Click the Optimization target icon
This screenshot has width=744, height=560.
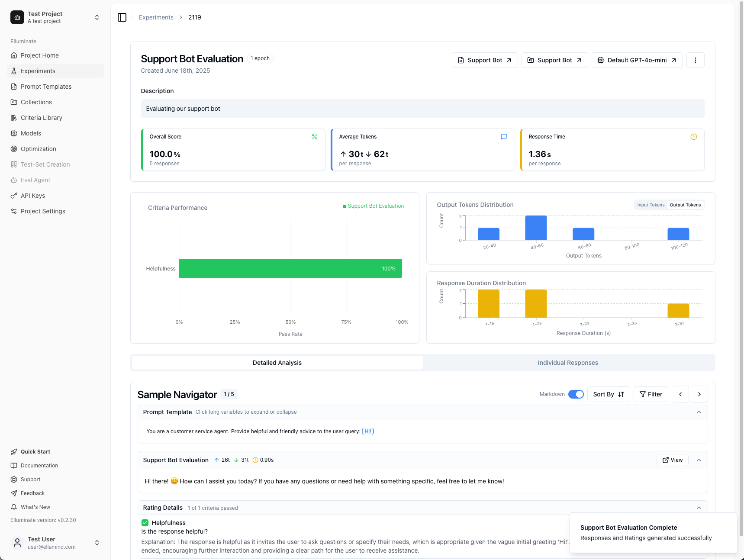point(14,149)
